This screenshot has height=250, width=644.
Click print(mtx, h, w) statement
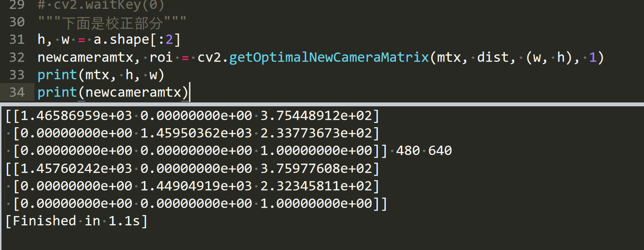coord(101,75)
